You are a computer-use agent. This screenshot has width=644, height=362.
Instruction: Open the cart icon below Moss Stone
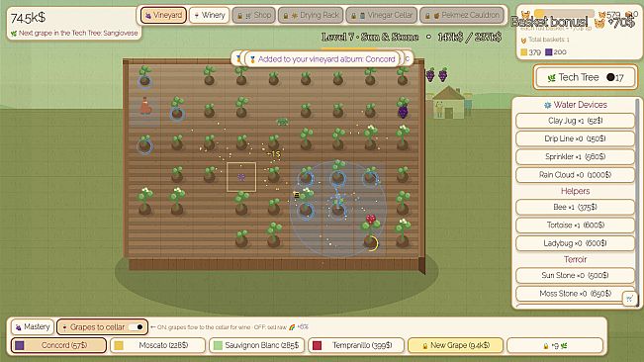pyautogui.click(x=629, y=299)
